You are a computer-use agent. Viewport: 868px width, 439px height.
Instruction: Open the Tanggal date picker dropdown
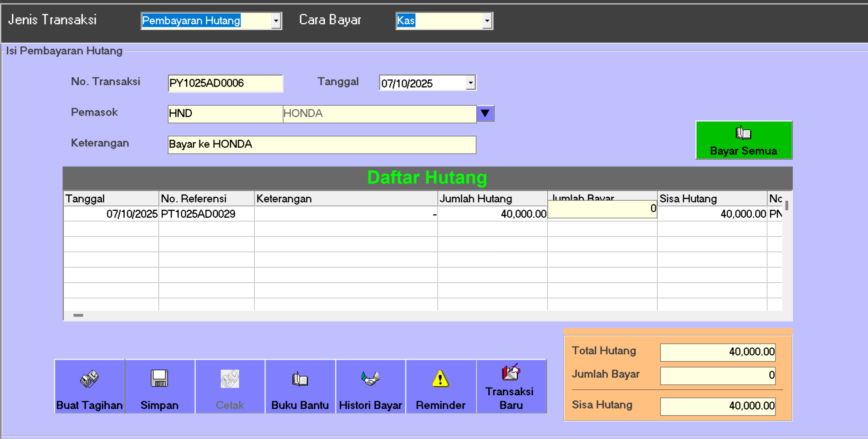pos(470,83)
